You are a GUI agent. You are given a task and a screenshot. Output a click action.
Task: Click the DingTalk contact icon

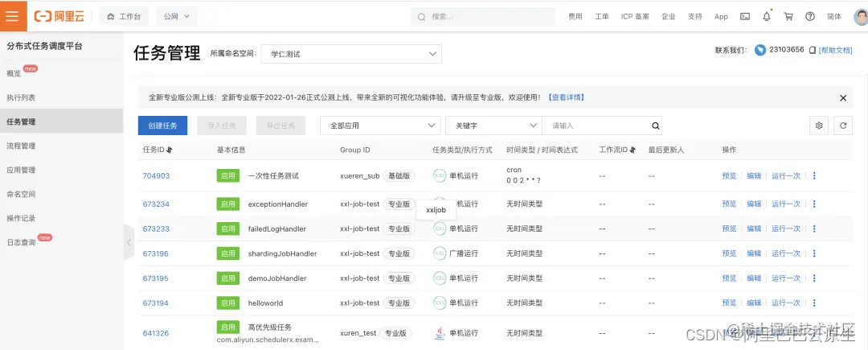760,50
